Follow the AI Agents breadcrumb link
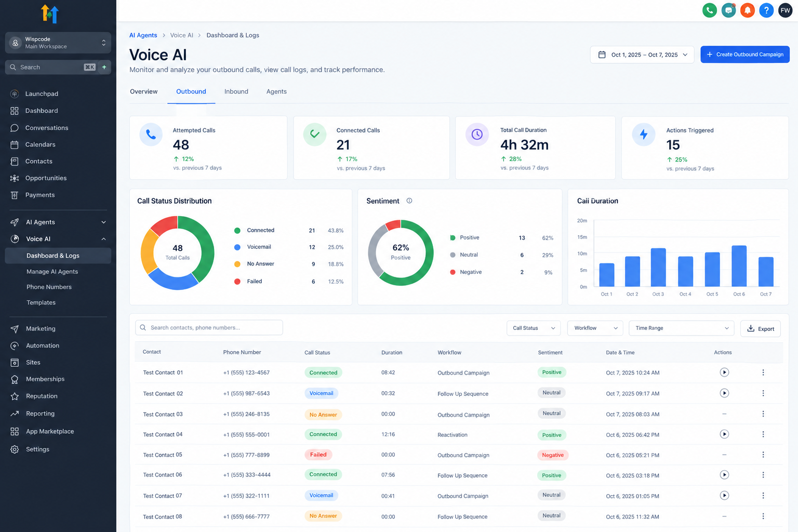This screenshot has height=532, width=798. pyautogui.click(x=143, y=35)
